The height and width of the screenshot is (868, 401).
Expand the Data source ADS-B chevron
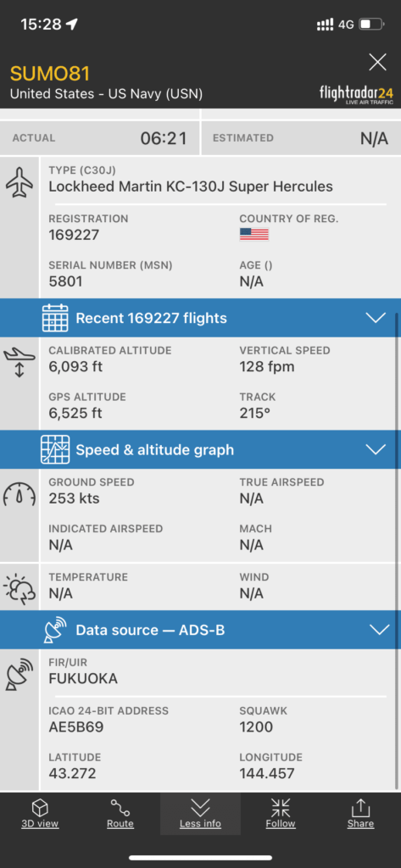point(380,630)
